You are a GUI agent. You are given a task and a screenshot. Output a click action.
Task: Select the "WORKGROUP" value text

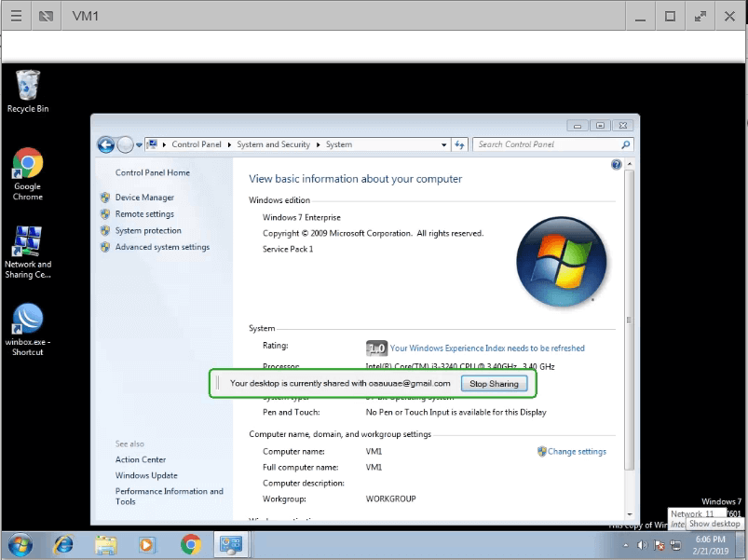[390, 499]
